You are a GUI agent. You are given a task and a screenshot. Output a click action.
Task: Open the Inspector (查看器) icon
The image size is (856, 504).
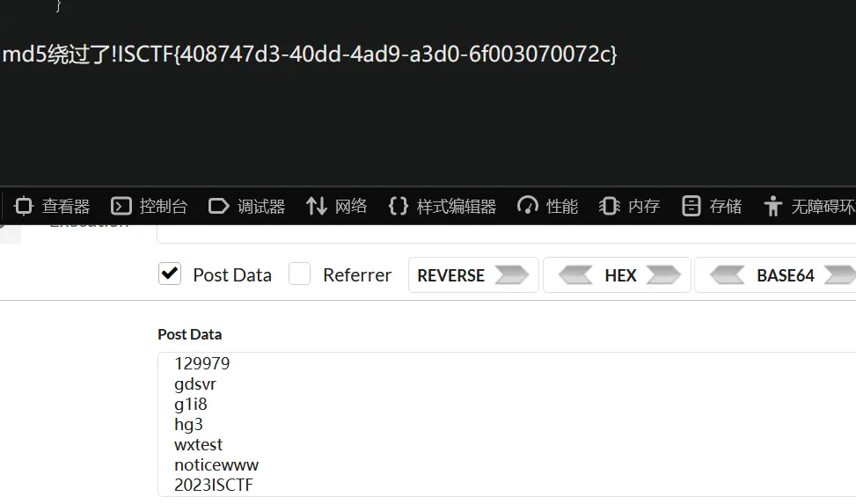24,207
